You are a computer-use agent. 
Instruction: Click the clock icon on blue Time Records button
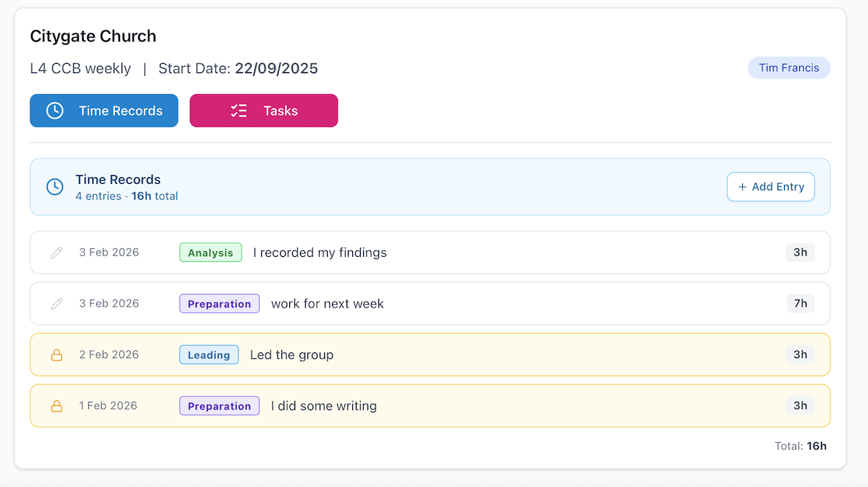55,111
